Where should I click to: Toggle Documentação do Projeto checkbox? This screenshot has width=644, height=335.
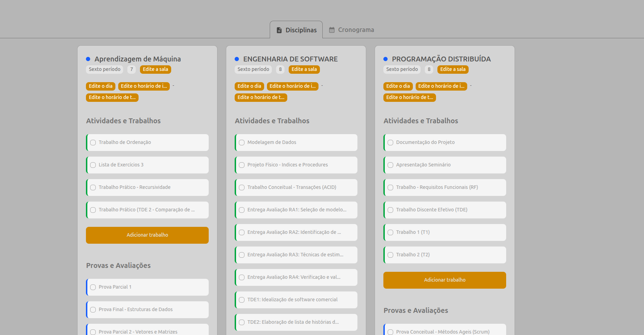tap(390, 143)
